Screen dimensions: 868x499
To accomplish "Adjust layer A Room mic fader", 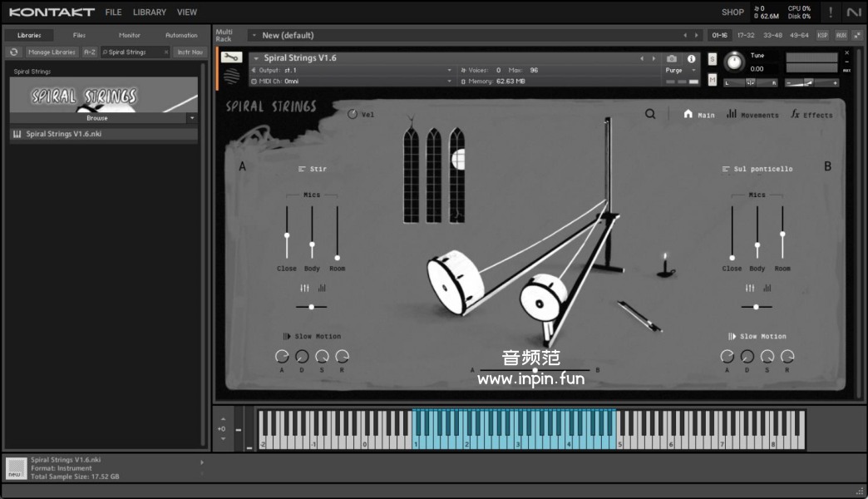I will point(337,258).
